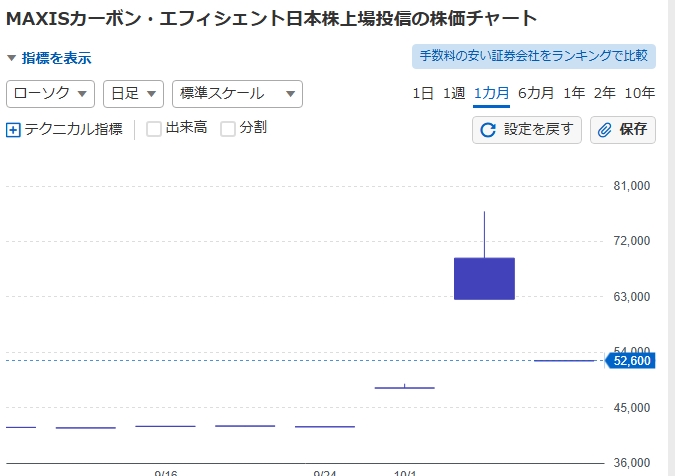The image size is (675, 476).
Task: Click the large blue candlestick body
Action: pos(484,279)
